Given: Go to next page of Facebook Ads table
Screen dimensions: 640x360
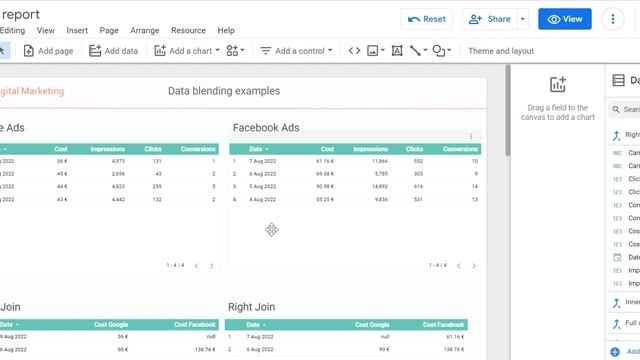Looking at the screenshot, I should (x=474, y=266).
